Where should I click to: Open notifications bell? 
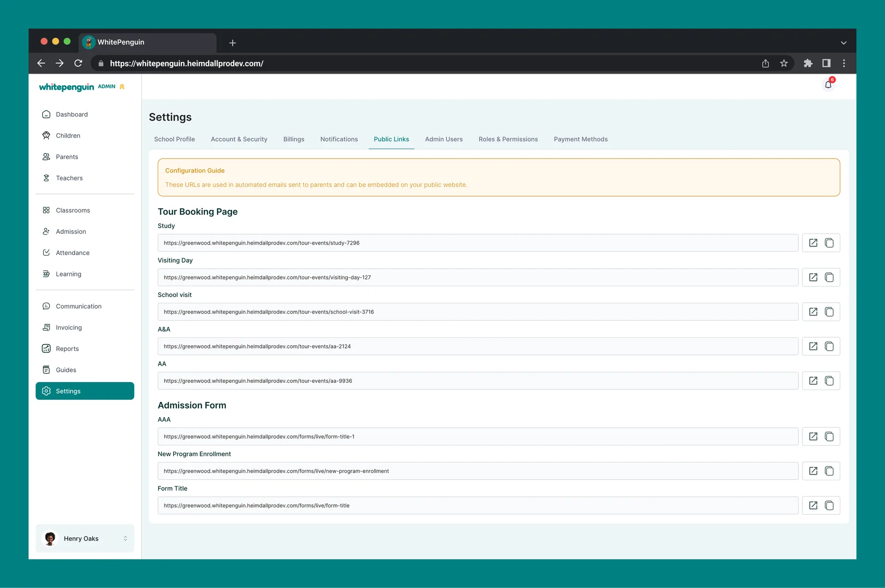click(x=828, y=84)
